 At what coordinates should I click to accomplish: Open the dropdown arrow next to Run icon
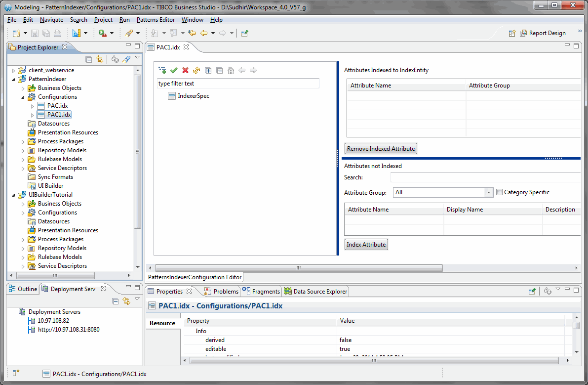112,33
